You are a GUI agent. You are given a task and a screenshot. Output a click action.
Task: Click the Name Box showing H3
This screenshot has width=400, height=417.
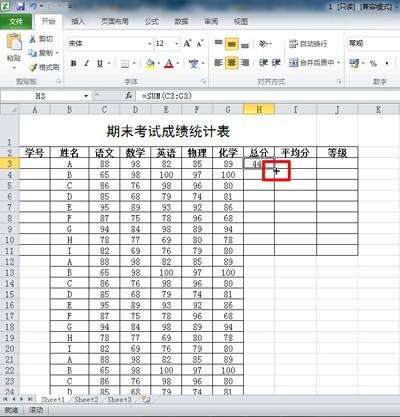[41, 96]
